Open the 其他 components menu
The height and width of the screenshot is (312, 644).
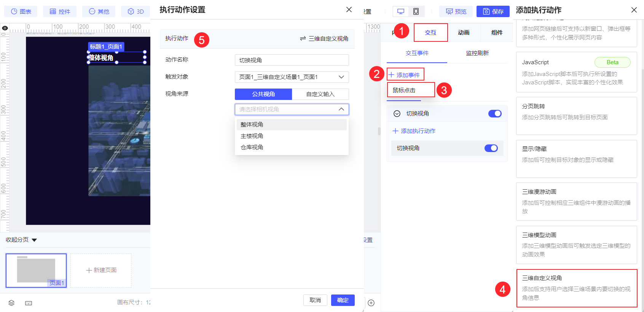tap(99, 11)
